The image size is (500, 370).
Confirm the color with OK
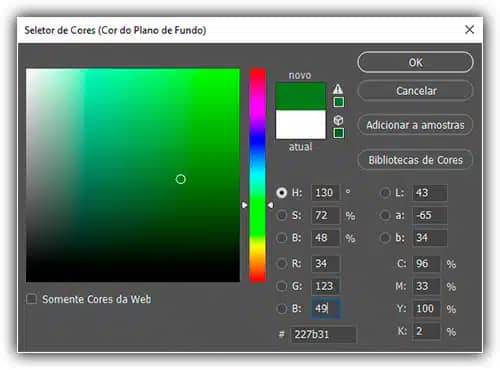click(415, 62)
